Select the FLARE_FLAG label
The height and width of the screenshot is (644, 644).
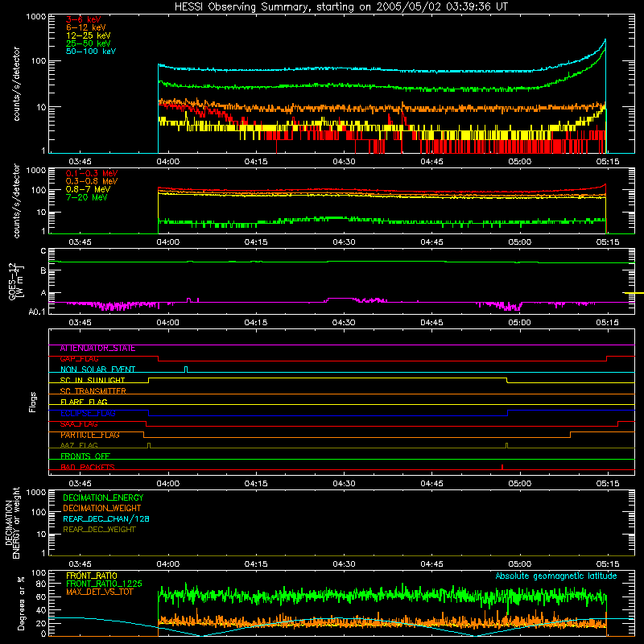[84, 402]
